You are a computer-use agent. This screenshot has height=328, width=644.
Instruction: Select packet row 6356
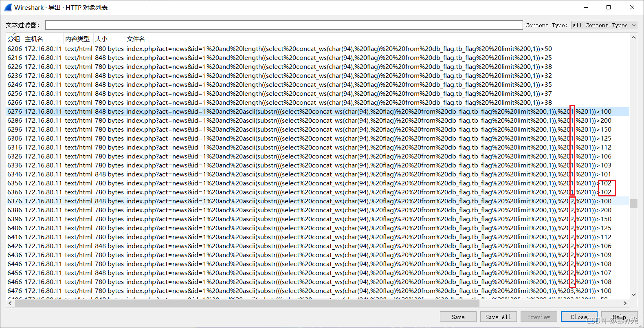click(x=318, y=183)
